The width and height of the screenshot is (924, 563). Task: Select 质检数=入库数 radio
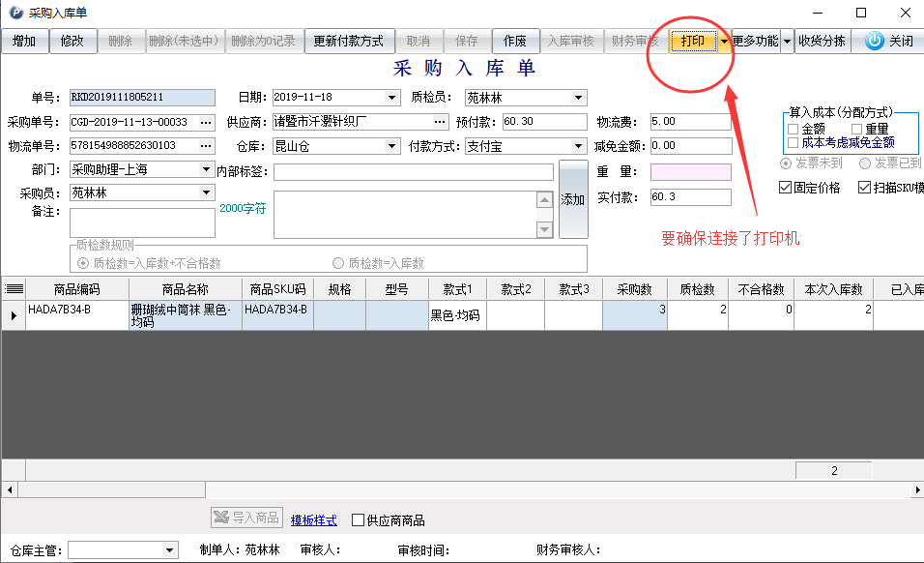[338, 263]
